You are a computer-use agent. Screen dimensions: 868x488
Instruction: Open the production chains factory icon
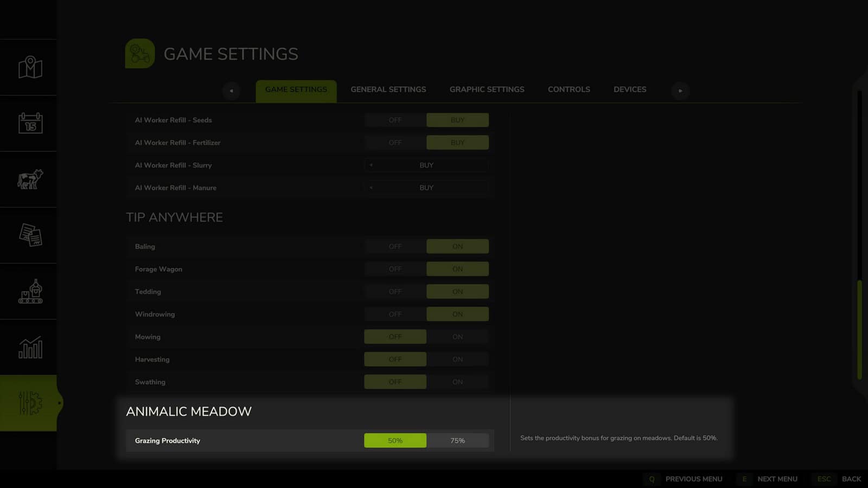[30, 291]
